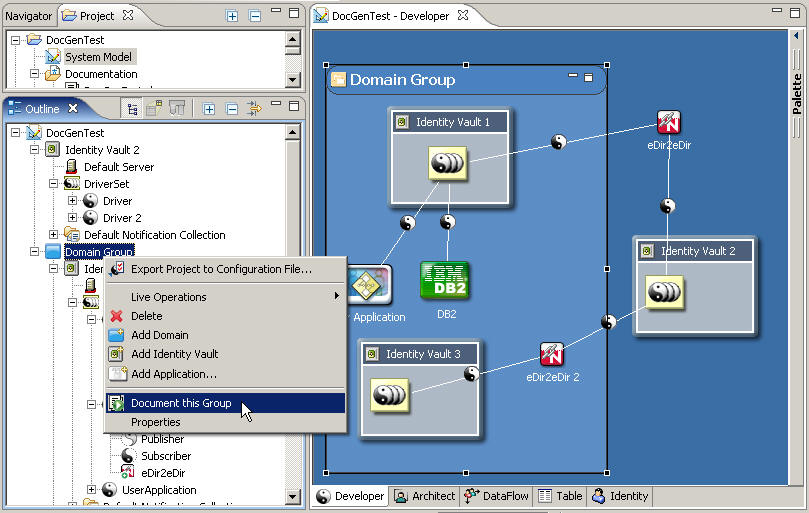Screen dimensions: 809x513
Task: Select System Model in Project tree
Action: (98, 57)
